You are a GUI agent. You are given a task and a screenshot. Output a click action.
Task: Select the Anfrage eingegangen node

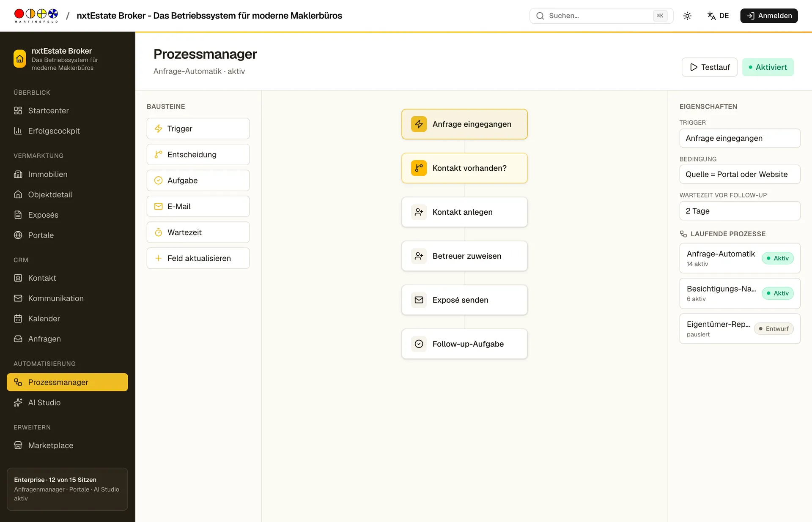click(464, 124)
